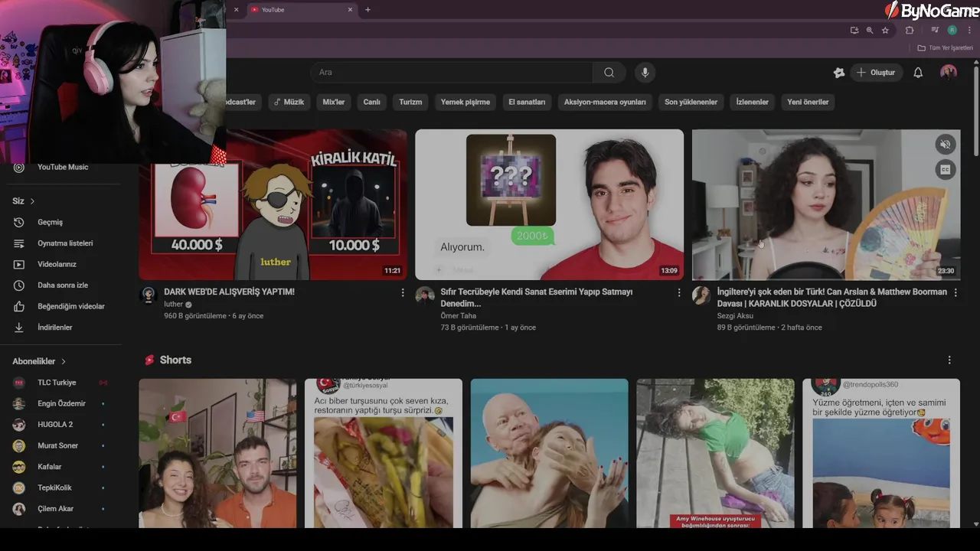Open video title DARK WEB'DE ALIŞVERİŞ YAPTIM!
The width and height of the screenshot is (980, 551).
pyautogui.click(x=229, y=292)
